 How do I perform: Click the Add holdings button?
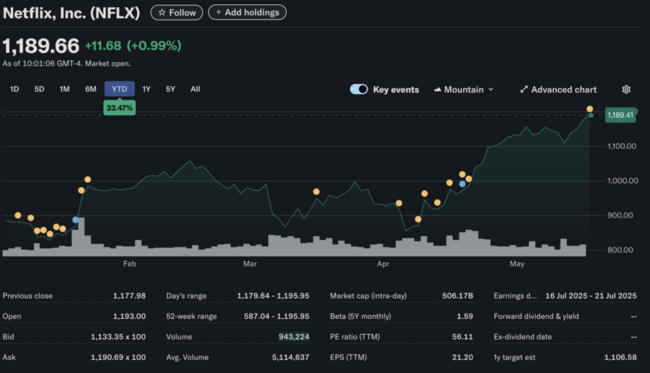coord(247,12)
